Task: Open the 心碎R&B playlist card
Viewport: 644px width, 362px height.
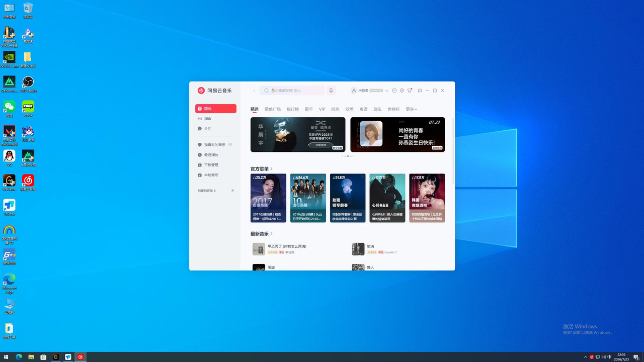Action: click(x=387, y=198)
